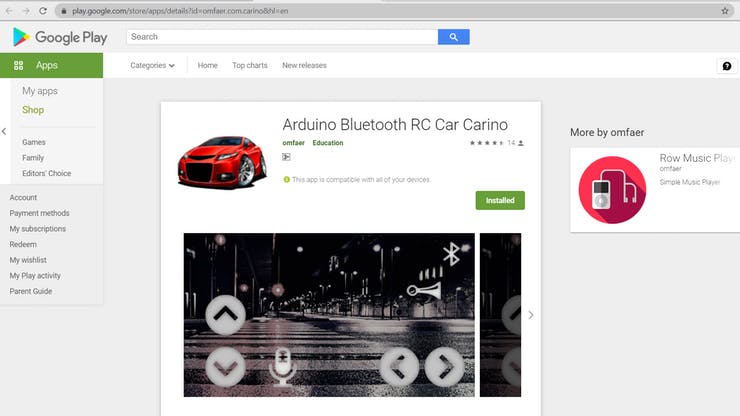Click the Apps grid icon
740x416 pixels.
click(x=18, y=65)
